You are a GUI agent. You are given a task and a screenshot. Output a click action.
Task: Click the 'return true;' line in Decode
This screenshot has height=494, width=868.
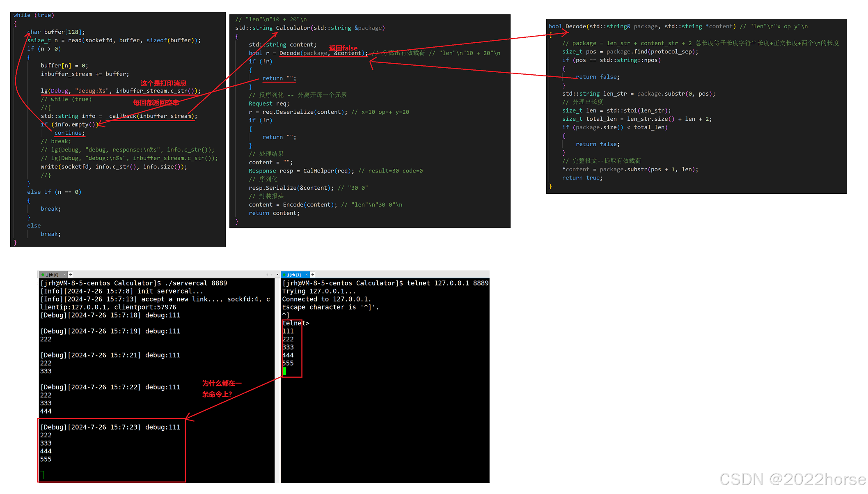pyautogui.click(x=583, y=178)
